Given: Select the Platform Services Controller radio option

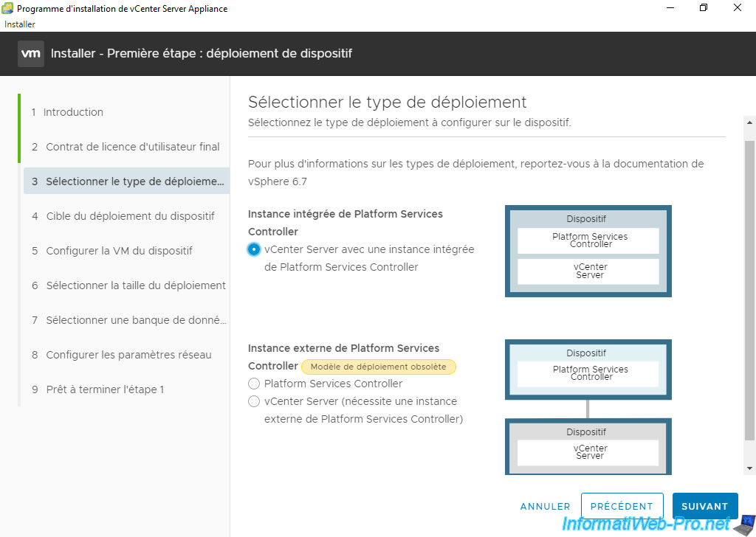Looking at the screenshot, I should (x=254, y=384).
